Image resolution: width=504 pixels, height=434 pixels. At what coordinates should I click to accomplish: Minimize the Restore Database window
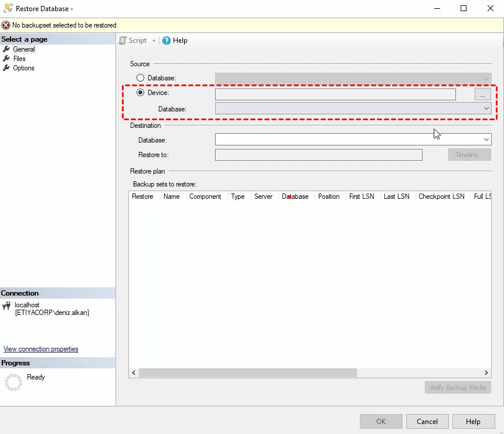pos(437,8)
